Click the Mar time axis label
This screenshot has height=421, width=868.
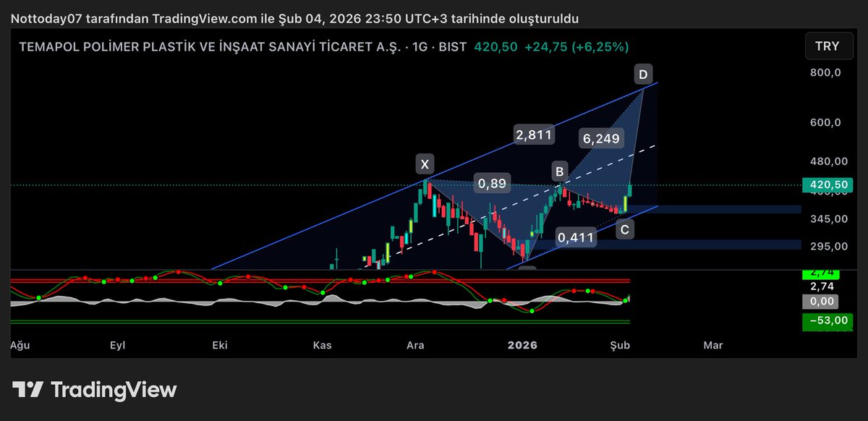(713, 346)
